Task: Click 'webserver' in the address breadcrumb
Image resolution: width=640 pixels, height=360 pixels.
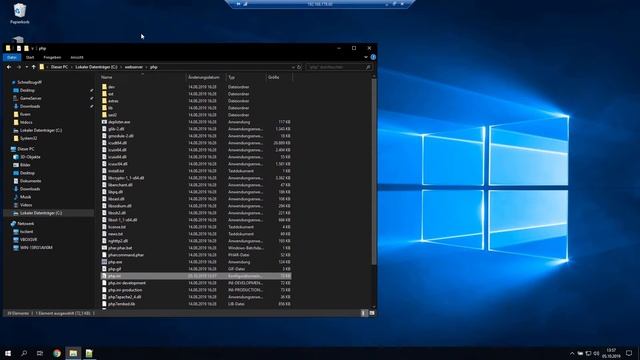Action: [134, 67]
